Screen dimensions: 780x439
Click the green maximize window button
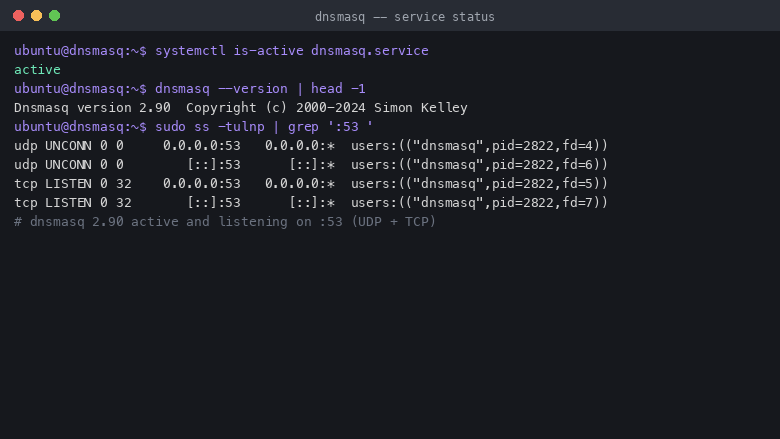point(55,16)
